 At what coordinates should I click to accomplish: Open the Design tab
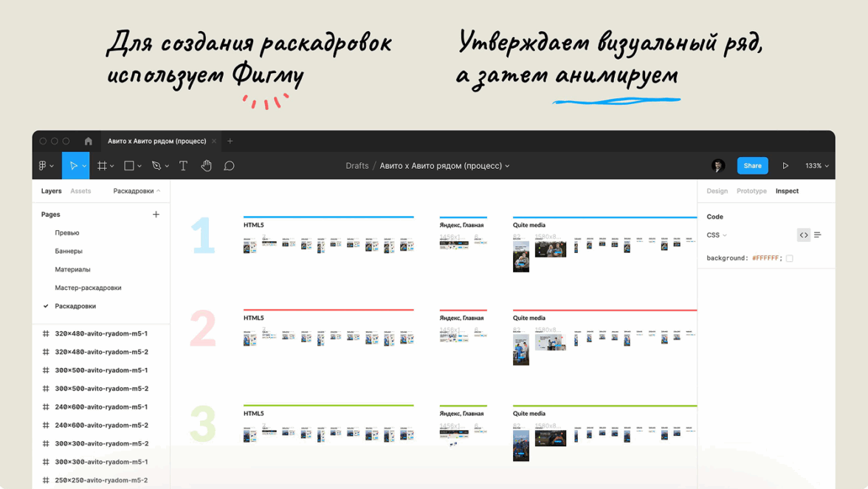point(717,191)
